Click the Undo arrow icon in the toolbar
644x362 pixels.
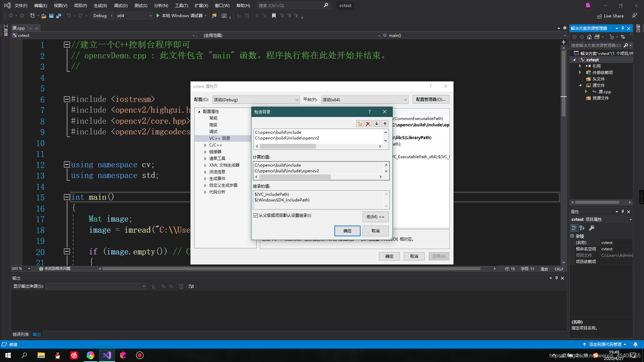[69, 16]
